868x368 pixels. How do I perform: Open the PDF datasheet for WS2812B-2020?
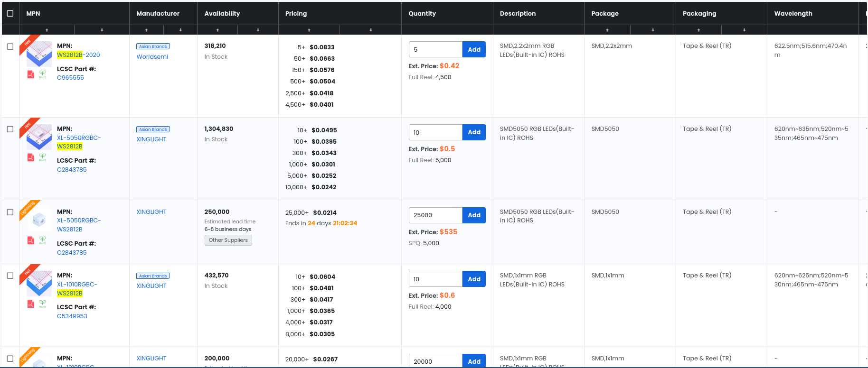tap(31, 74)
